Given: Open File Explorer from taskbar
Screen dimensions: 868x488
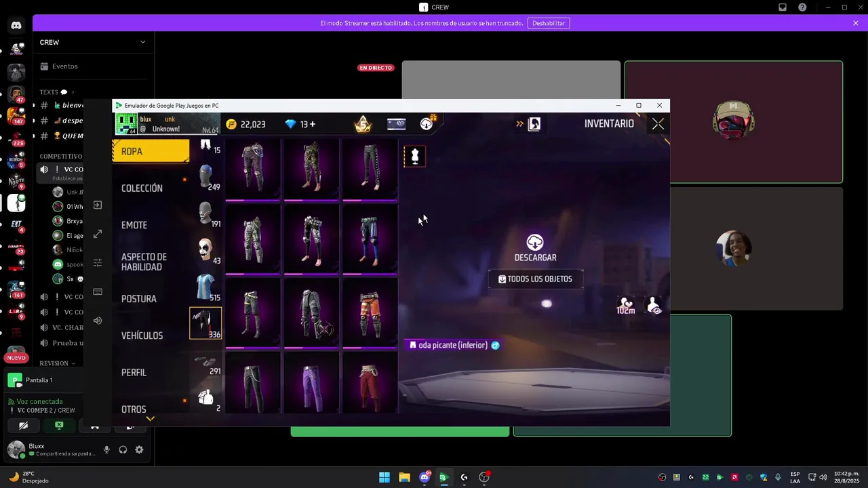Looking at the screenshot, I should click(404, 477).
